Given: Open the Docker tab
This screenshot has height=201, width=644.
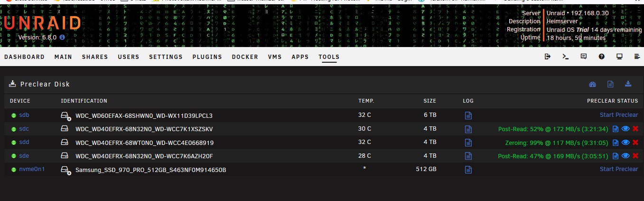Looking at the screenshot, I should (245, 57).
